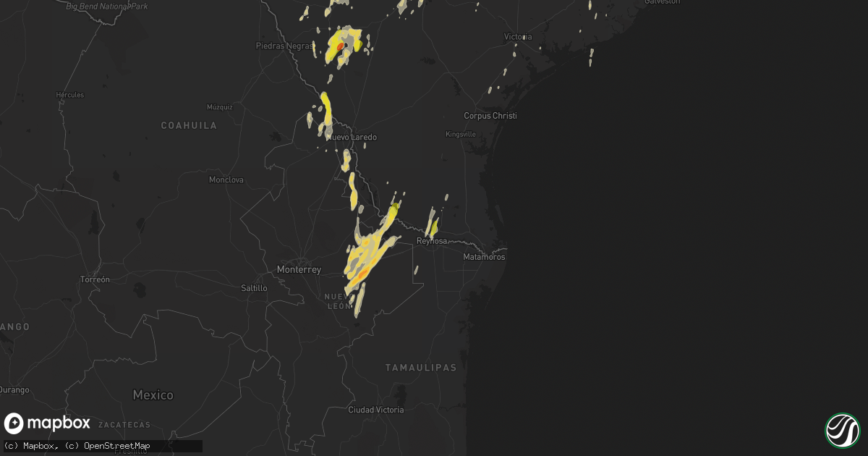Click the Mexico country label
Viewport: 868px width, 456px height.
[153, 395]
